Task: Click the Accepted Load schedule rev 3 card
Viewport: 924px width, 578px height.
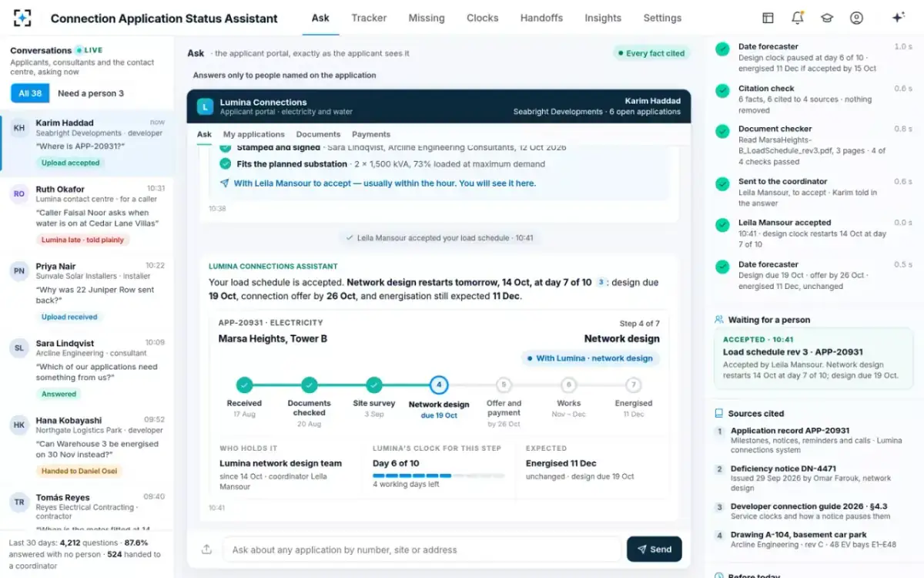Action: 813,358
